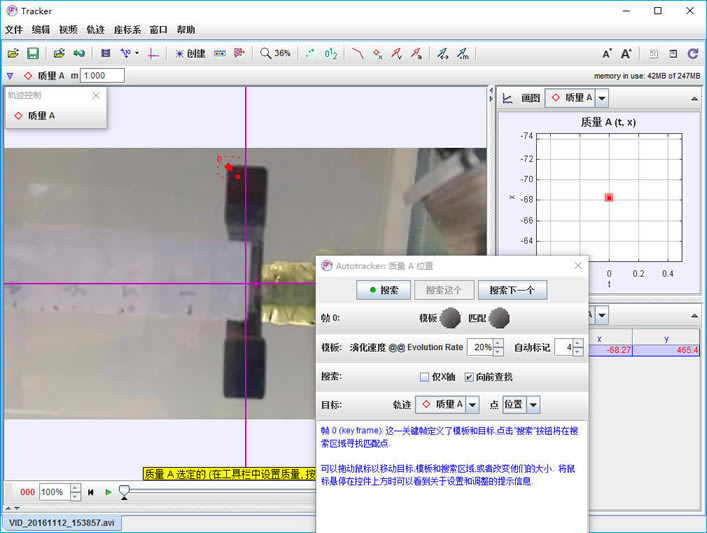This screenshot has width=707, height=533.
Task: Click the mass m value input field
Action: pyautogui.click(x=101, y=76)
